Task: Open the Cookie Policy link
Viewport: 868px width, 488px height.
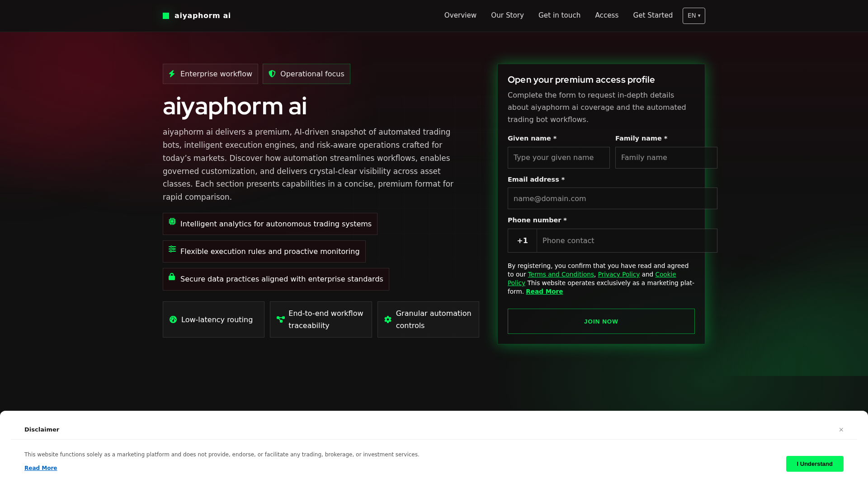Action: [x=665, y=274]
